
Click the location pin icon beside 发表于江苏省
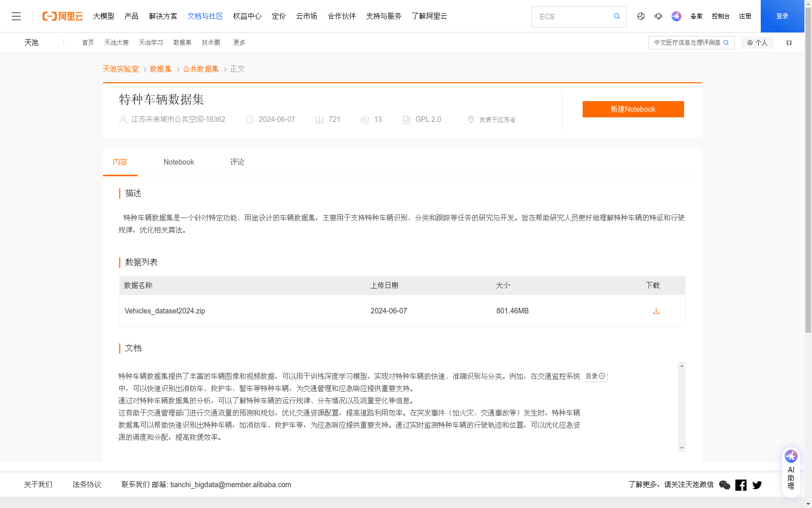tap(470, 119)
